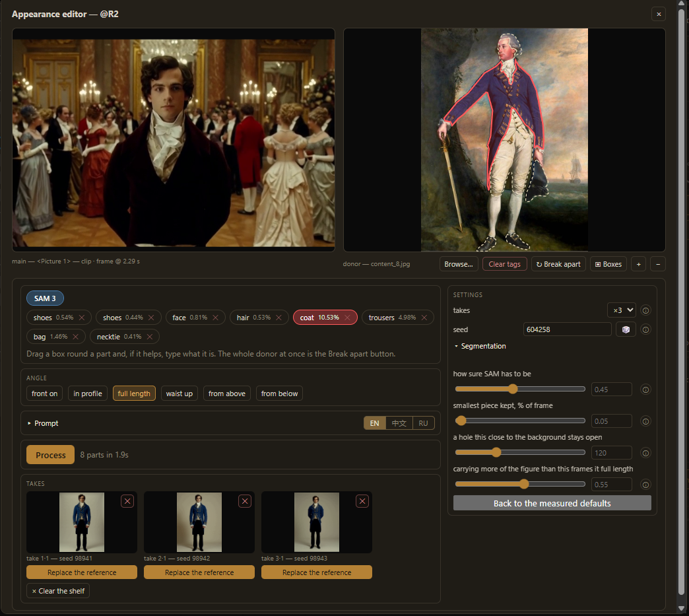Viewport: 689px width, 616px height.
Task: Click the main ballroom frame preview
Action: coord(174,140)
